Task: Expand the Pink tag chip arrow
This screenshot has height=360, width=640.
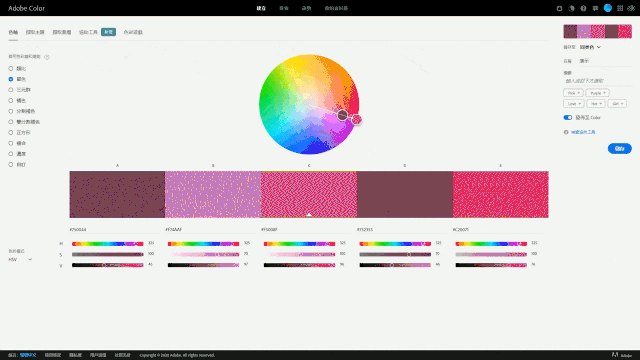Action: click(578, 93)
